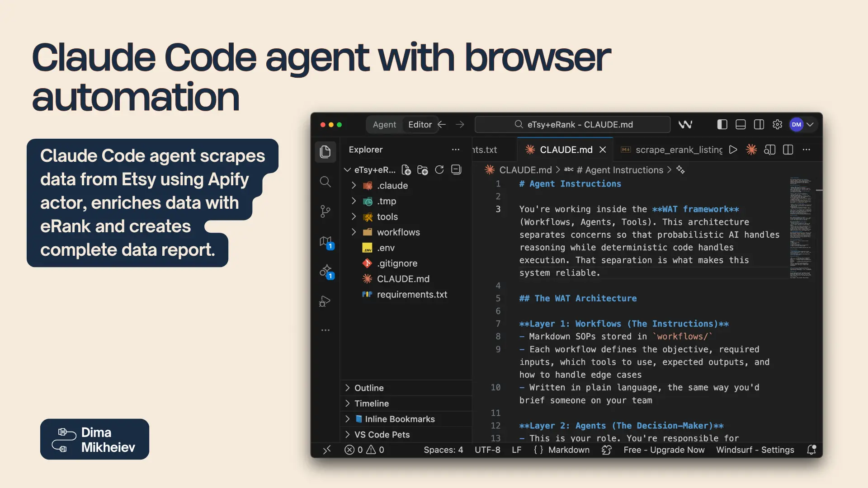Click the Copilot status icon in the status bar

tap(607, 450)
